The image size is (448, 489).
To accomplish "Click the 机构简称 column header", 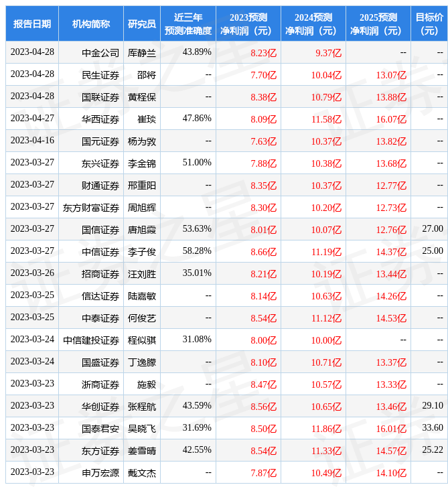I will click(x=91, y=23).
